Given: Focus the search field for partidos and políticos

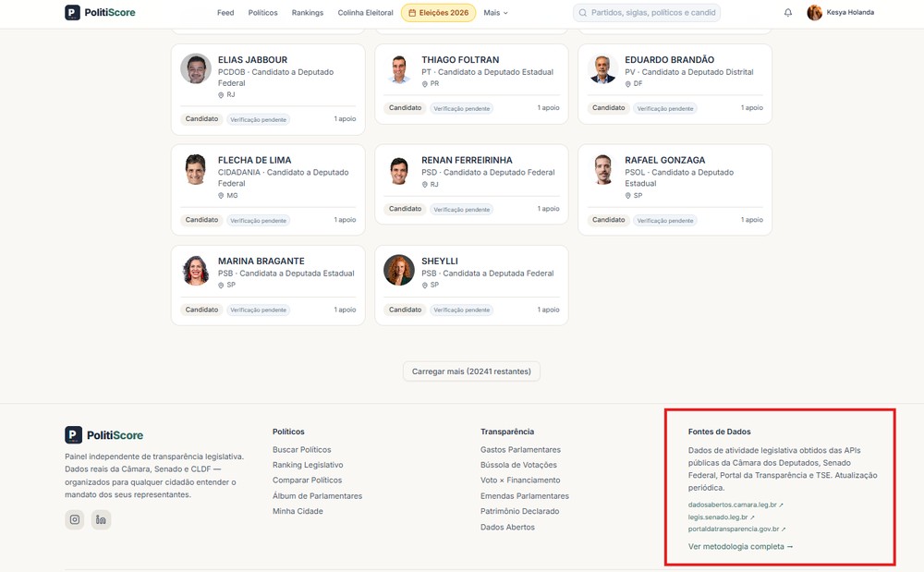Looking at the screenshot, I should tap(647, 12).
